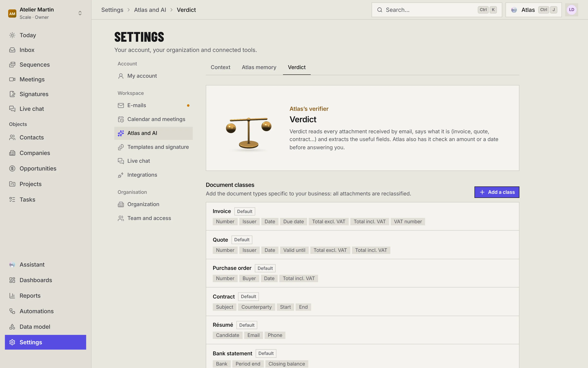Open the Opportunities dollar icon

pyautogui.click(x=12, y=168)
